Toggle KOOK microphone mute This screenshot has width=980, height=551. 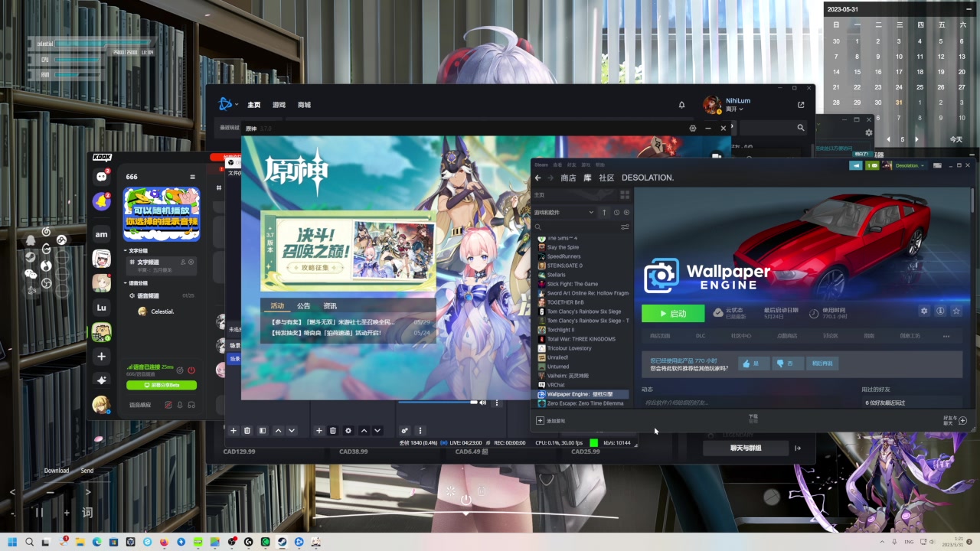click(x=179, y=405)
